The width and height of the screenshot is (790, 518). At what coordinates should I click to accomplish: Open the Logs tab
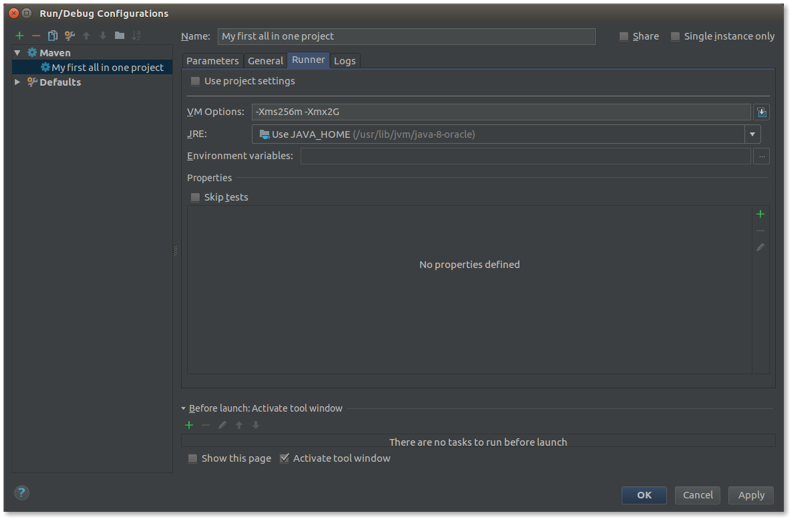(344, 61)
